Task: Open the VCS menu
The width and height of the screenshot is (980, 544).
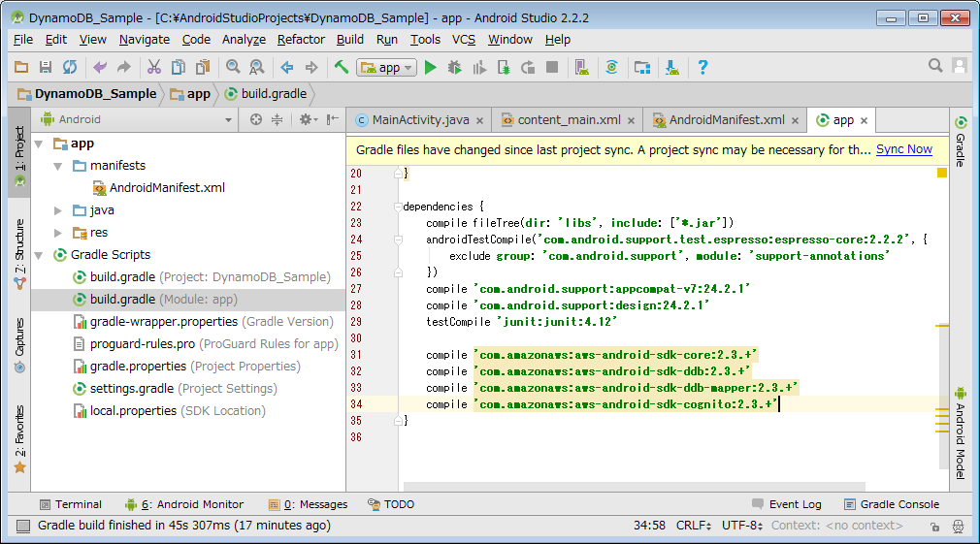Action: click(x=464, y=40)
